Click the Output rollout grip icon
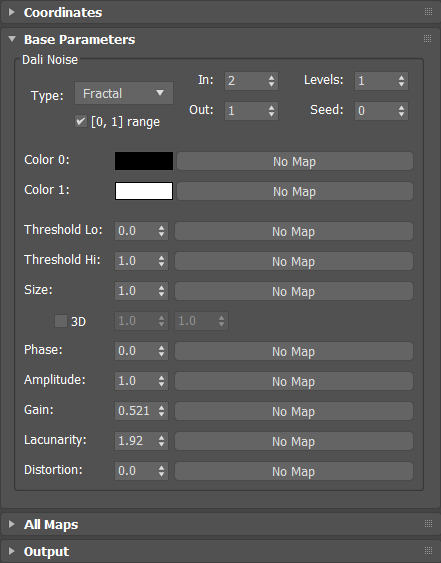441x563 pixels. pos(428,550)
